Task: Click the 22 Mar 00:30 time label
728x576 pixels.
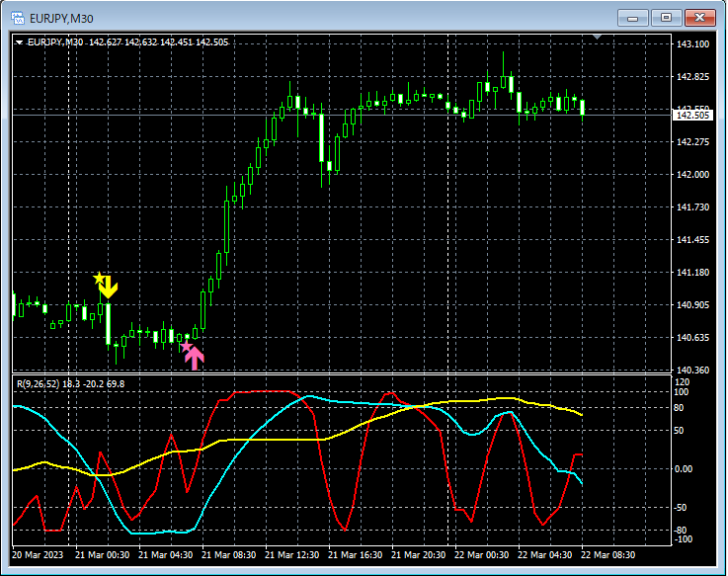Action: coord(481,555)
